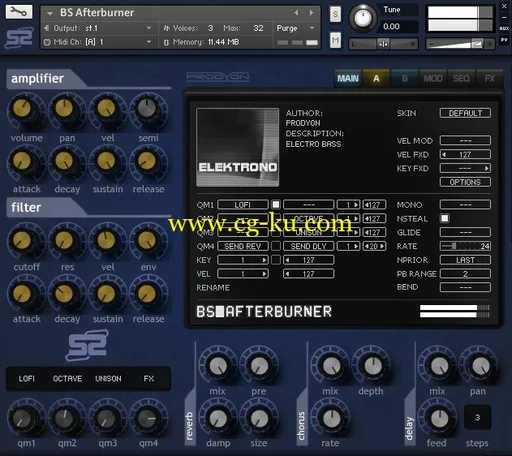Screen dimensions: 512x456
Task: Click the filter sustain knob
Action: (106, 293)
